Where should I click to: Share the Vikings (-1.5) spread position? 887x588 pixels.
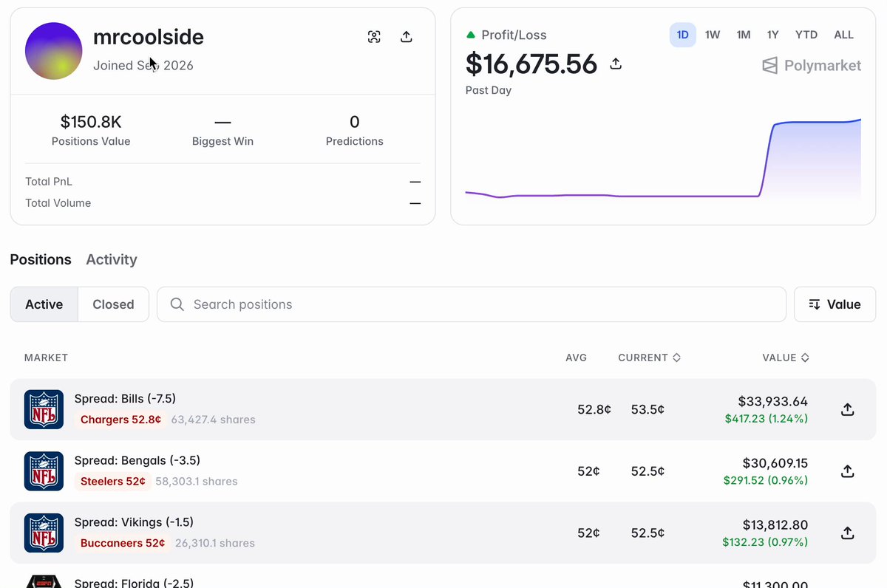click(x=848, y=533)
